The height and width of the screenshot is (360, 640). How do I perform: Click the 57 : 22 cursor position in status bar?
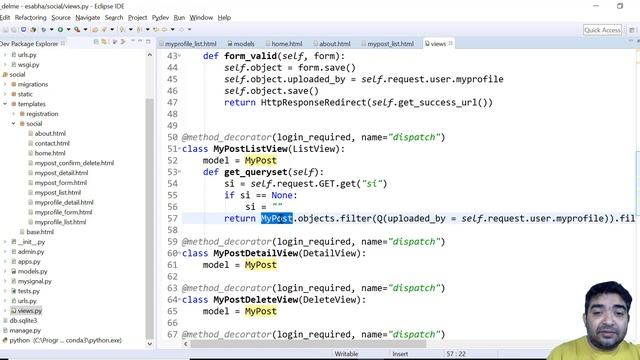[x=456, y=354]
